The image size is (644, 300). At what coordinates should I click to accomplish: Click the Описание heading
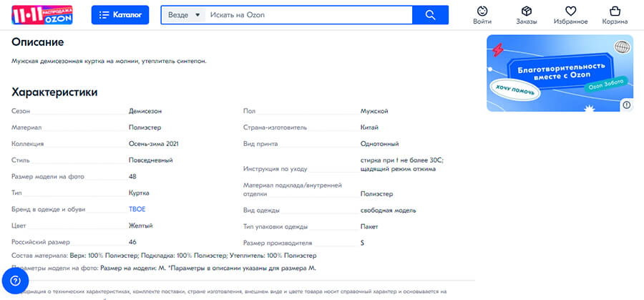coord(38,42)
